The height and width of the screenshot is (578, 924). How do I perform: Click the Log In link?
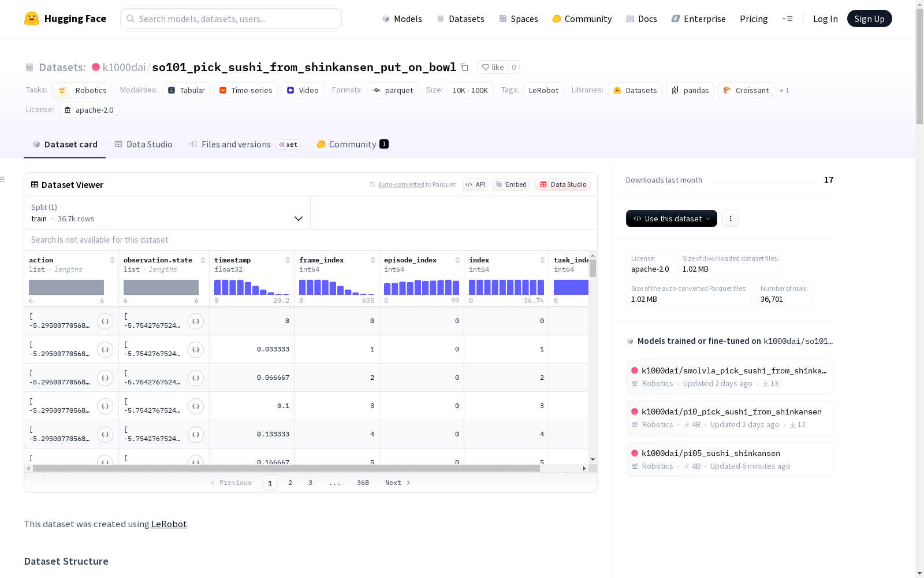coord(825,18)
